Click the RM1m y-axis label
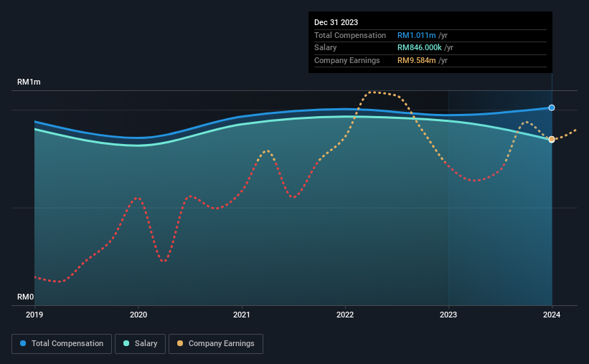This screenshot has height=364, width=589. 29,82
